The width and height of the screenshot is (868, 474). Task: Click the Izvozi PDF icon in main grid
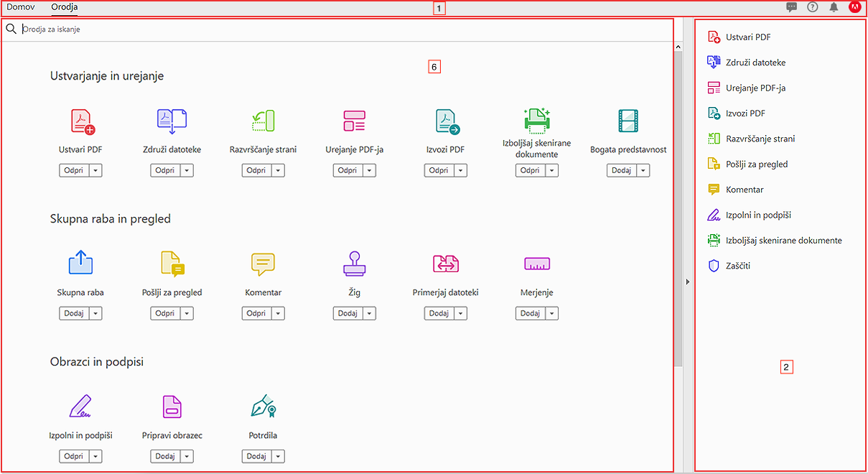[x=448, y=122]
